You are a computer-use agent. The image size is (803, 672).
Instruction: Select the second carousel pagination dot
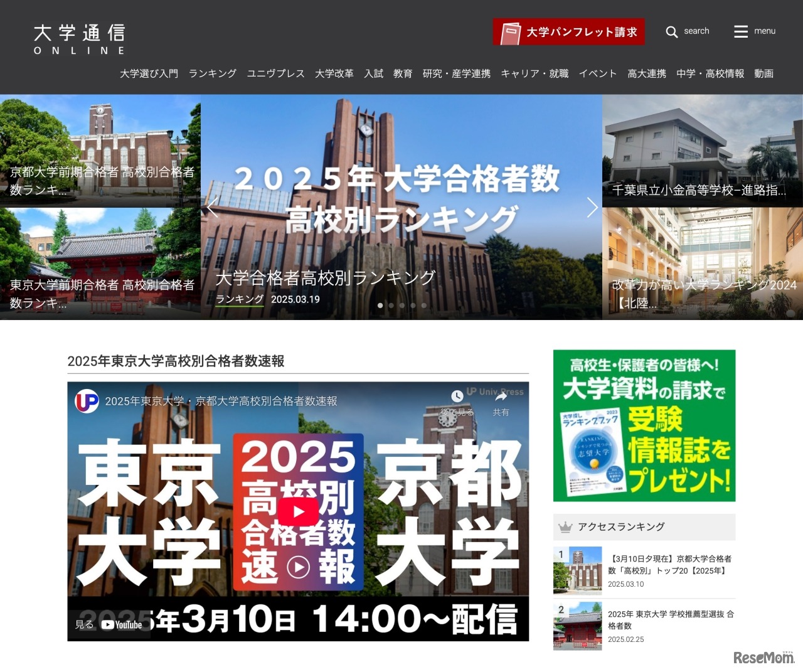click(x=391, y=306)
